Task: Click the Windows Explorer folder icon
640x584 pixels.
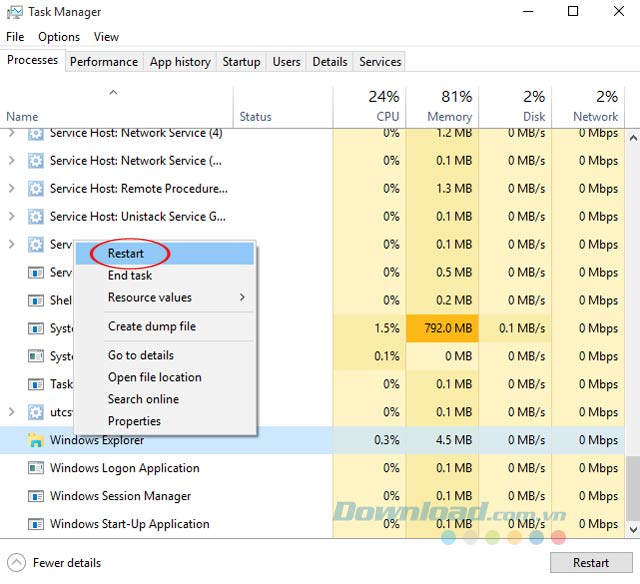Action: click(36, 440)
